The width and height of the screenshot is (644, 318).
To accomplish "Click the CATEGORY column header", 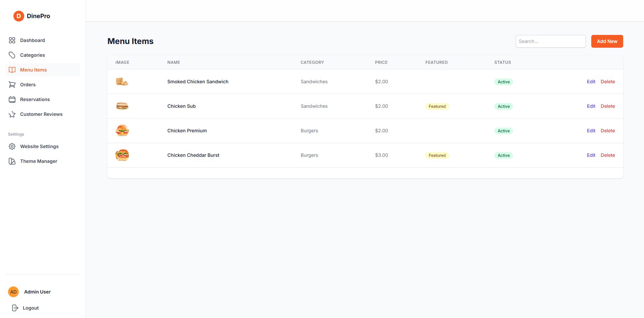I will point(312,62).
